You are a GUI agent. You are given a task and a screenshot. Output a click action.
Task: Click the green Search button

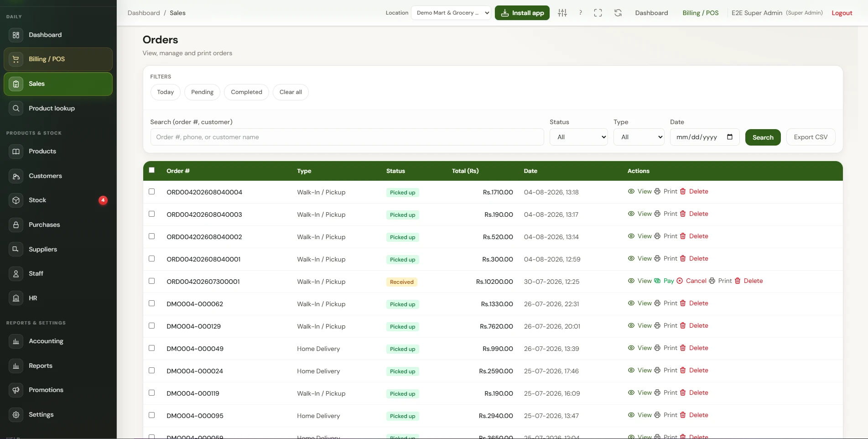763,137
